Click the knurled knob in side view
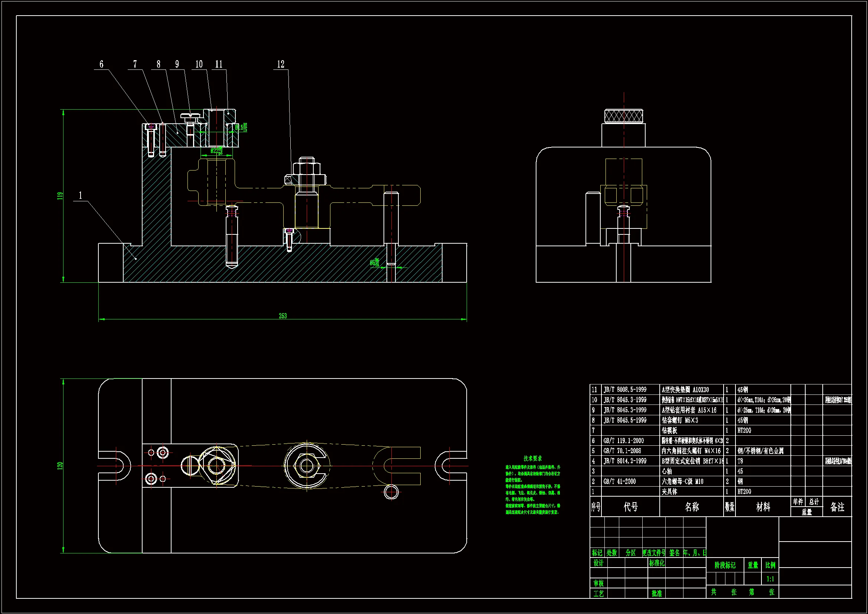 tap(623, 116)
